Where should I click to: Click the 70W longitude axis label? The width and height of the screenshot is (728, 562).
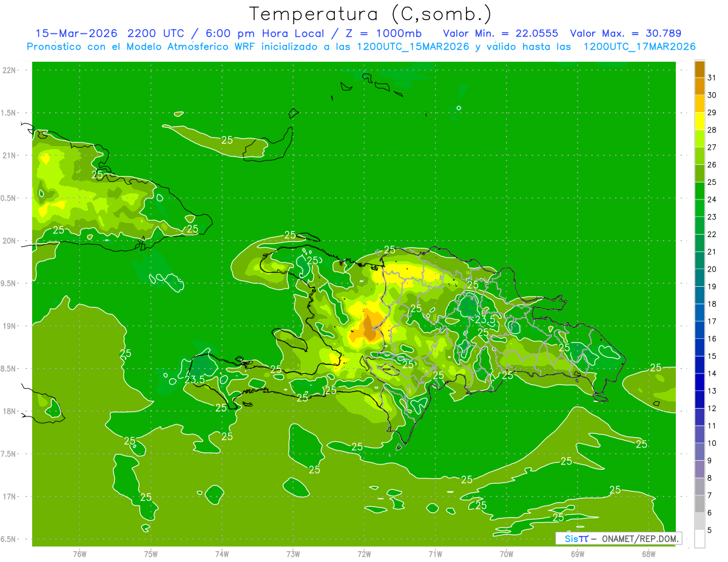(x=507, y=554)
